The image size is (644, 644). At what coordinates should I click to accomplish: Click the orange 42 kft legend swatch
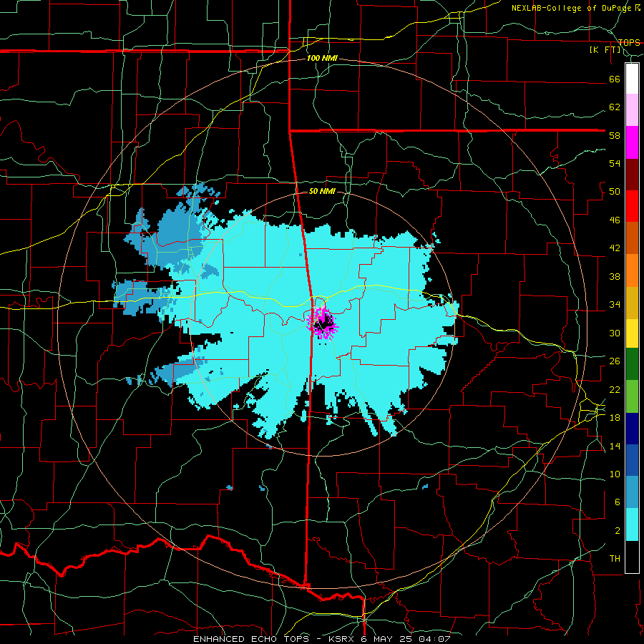[632, 270]
